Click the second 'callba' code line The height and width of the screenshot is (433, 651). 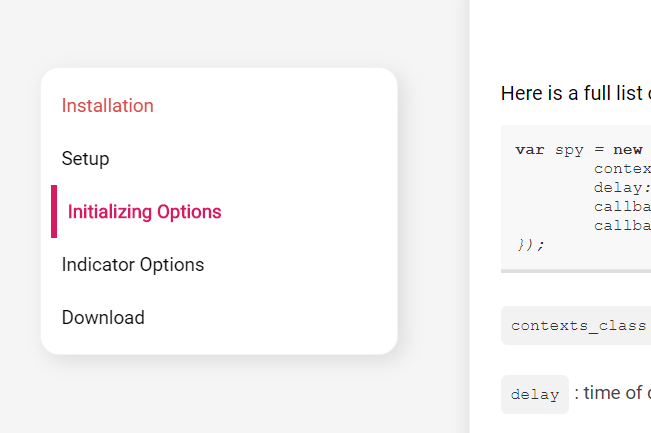coord(622,225)
